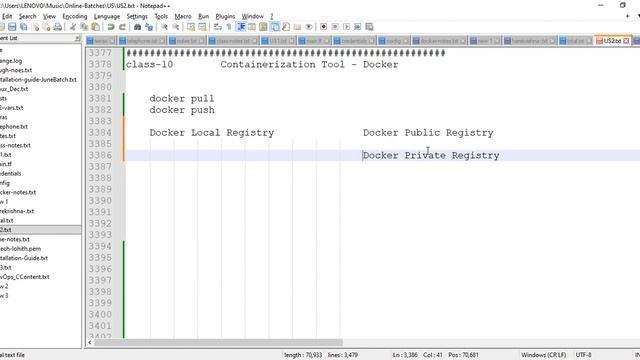Toggle the Document Map panel icon
Image resolution: width=640 pixels, height=360 pixels.
(263, 27)
